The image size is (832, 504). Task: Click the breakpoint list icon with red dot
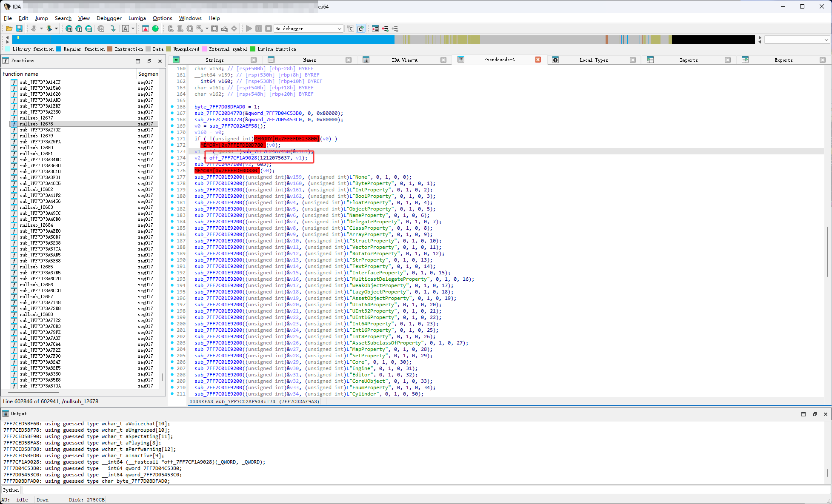point(375,28)
